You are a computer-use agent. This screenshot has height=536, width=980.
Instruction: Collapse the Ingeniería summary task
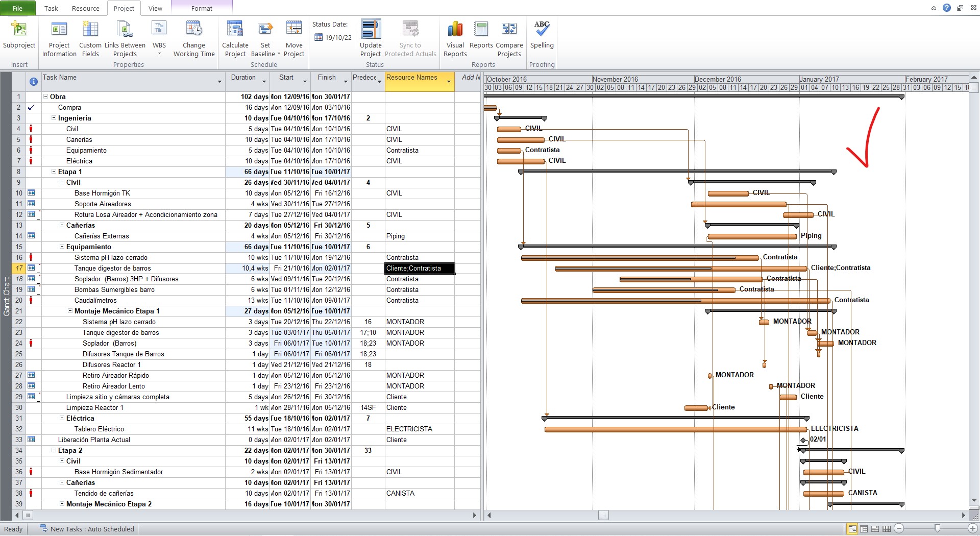tap(54, 118)
